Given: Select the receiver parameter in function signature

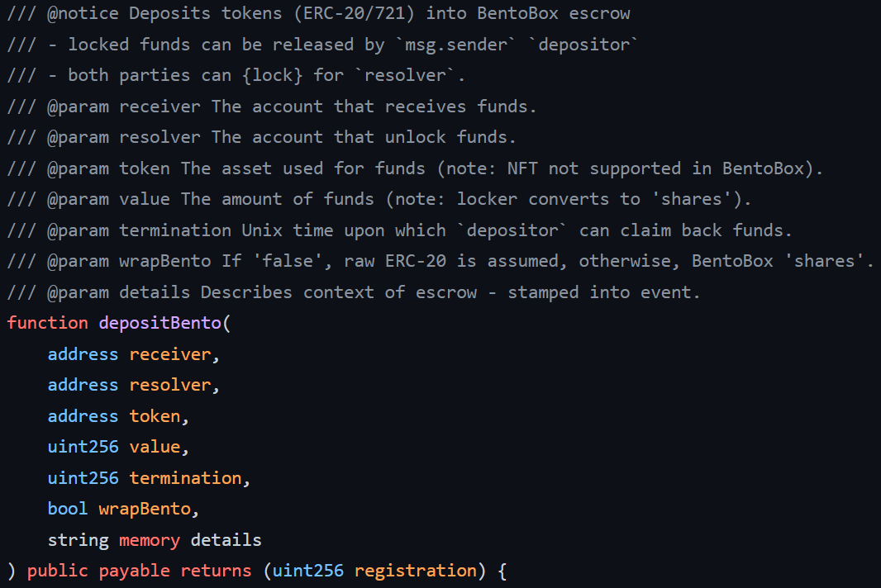Looking at the screenshot, I should point(170,354).
